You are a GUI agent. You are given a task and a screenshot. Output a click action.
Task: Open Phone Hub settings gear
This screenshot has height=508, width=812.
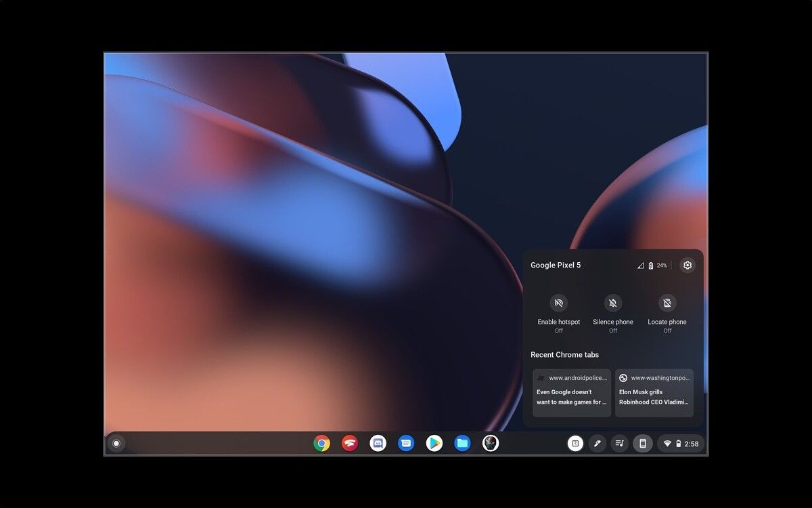tap(687, 266)
